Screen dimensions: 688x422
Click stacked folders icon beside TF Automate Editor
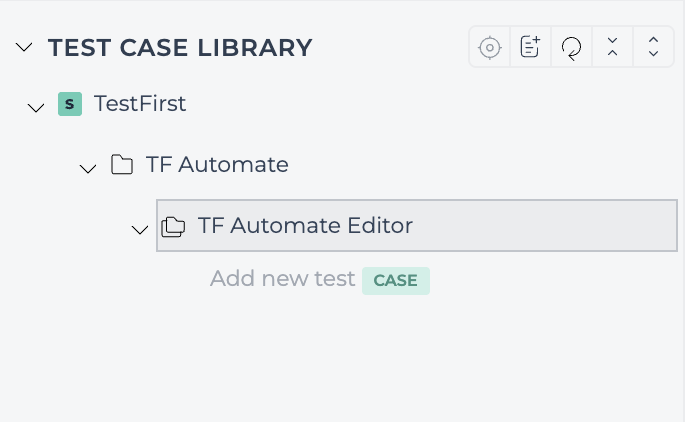pos(173,226)
